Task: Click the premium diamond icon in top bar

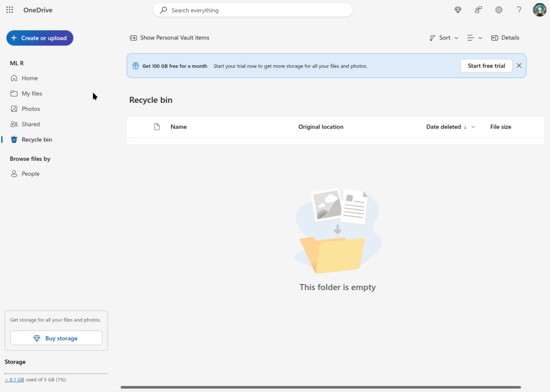Action: click(458, 10)
